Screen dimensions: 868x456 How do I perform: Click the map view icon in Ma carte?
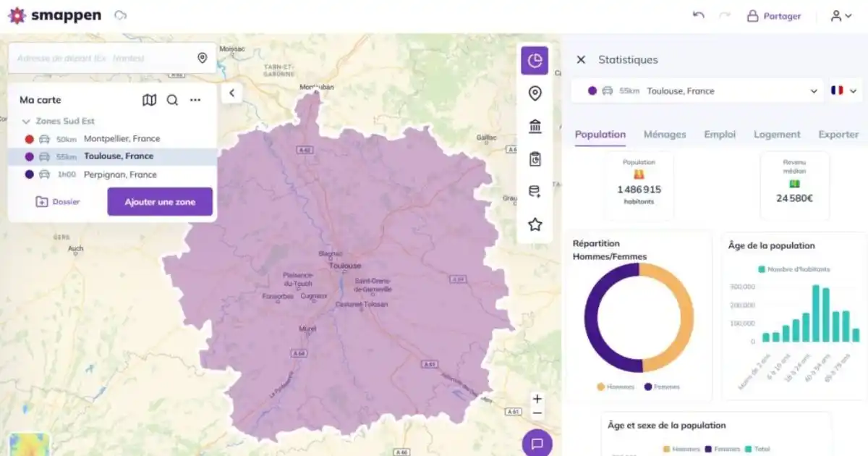point(149,100)
